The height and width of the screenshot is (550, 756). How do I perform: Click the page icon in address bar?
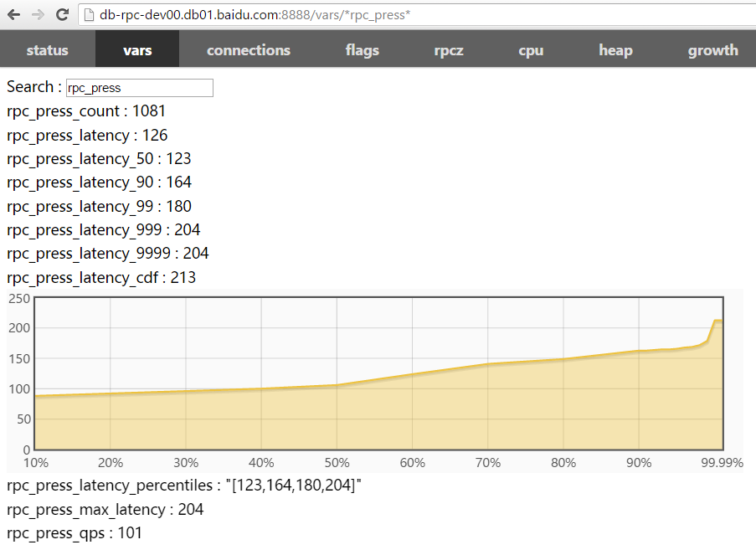coord(89,15)
